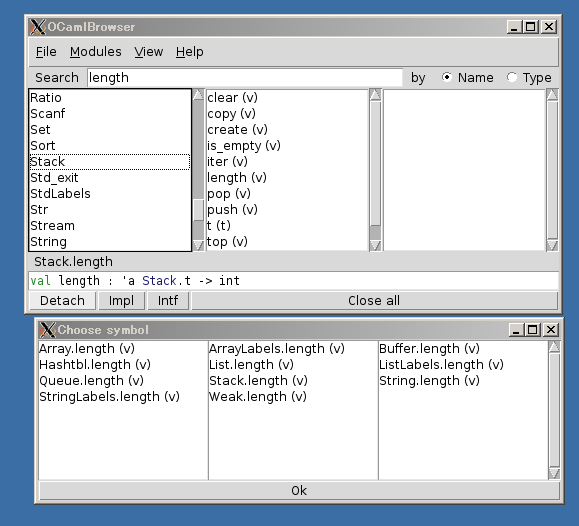The image size is (579, 526).
Task: Select Std_exit in the module list
Action: point(110,178)
